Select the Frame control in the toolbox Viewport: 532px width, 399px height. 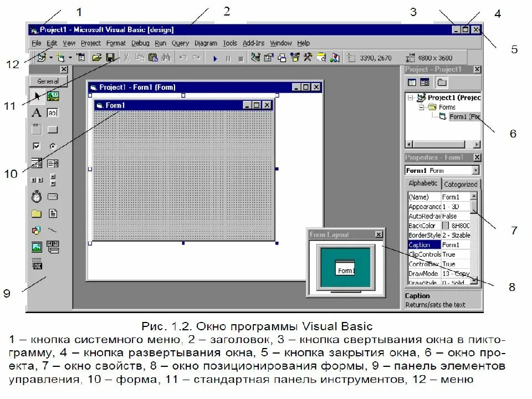tap(37, 129)
